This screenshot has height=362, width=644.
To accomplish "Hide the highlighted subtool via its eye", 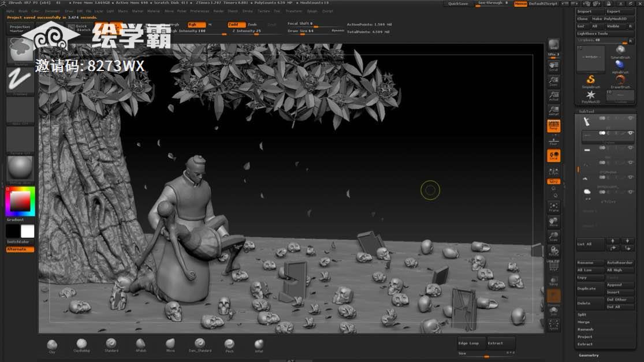I will (x=631, y=133).
